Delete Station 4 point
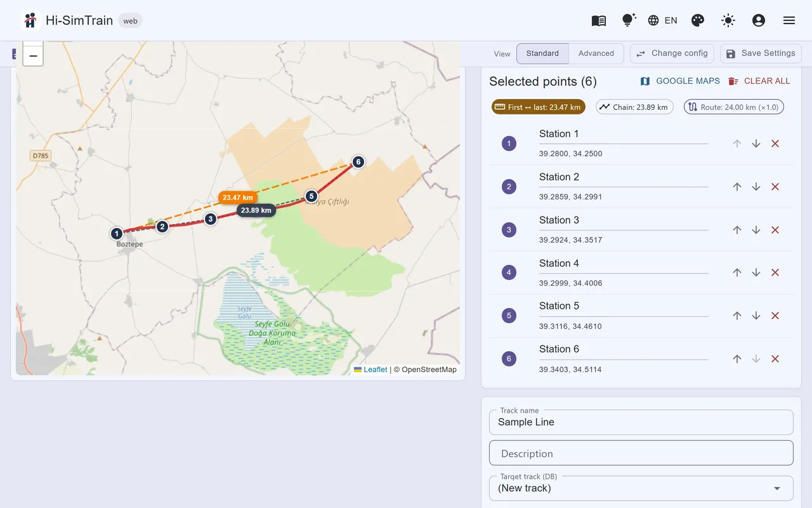The image size is (812, 508). coord(775,272)
